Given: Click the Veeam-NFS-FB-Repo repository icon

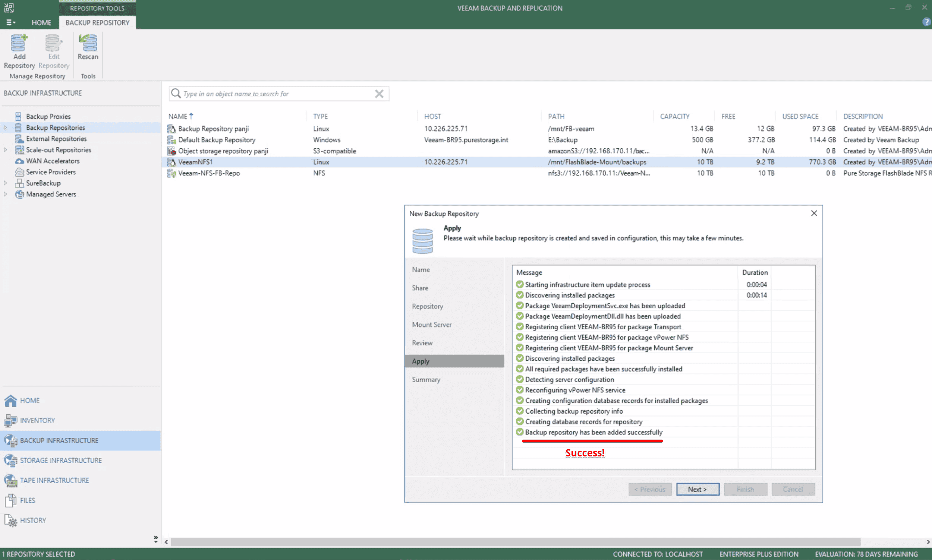Looking at the screenshot, I should pos(171,173).
